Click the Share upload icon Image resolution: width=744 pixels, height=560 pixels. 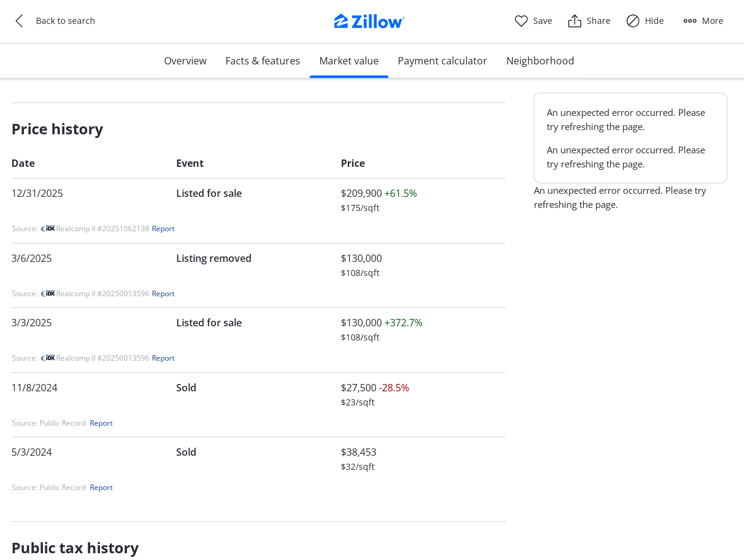pos(575,21)
